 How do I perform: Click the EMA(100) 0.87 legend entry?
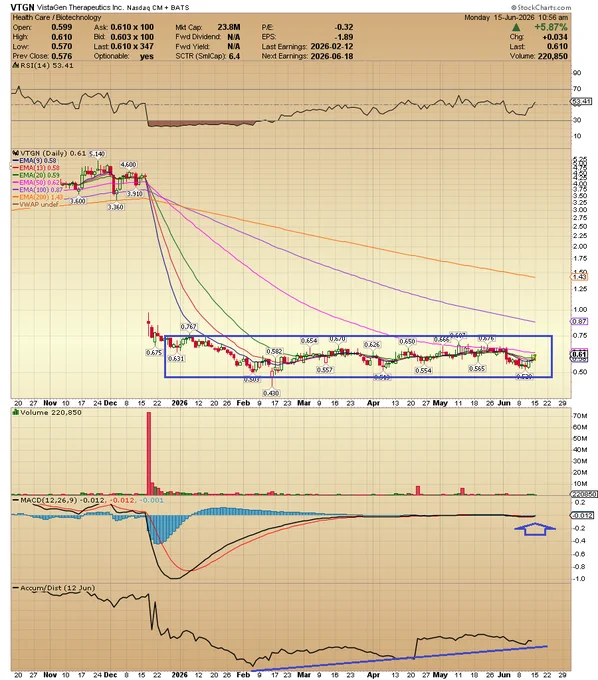pos(38,190)
